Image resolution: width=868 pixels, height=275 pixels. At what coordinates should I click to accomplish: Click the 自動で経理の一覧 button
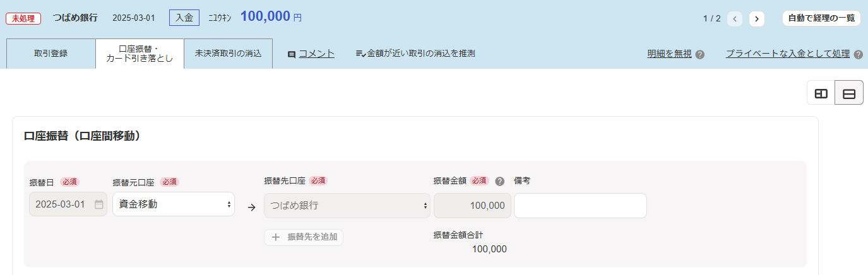point(821,18)
